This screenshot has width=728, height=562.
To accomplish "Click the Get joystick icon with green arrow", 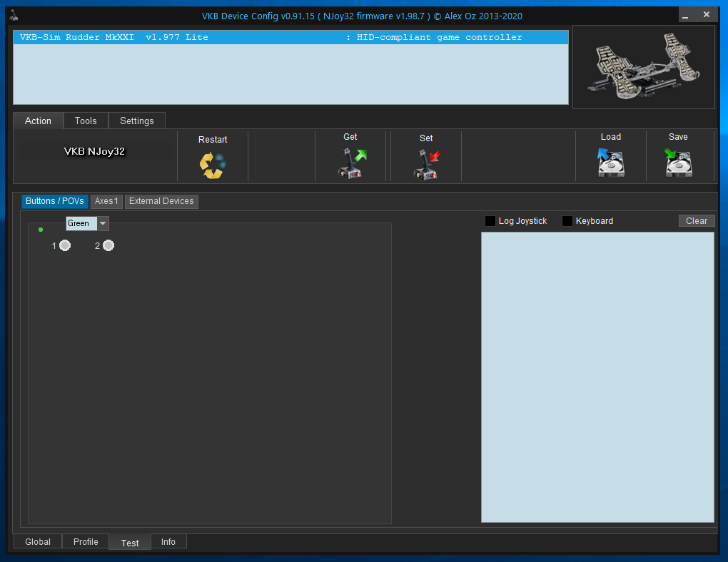I will 352,163.
